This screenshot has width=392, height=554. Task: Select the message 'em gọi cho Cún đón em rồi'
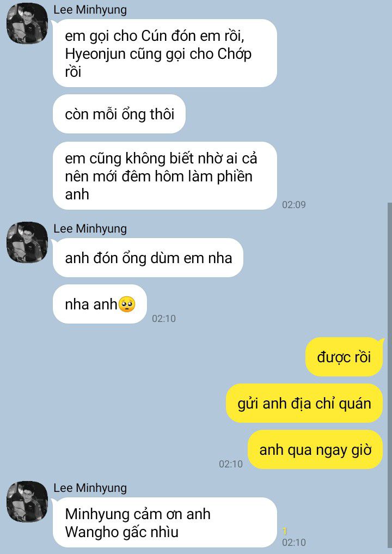click(164, 53)
